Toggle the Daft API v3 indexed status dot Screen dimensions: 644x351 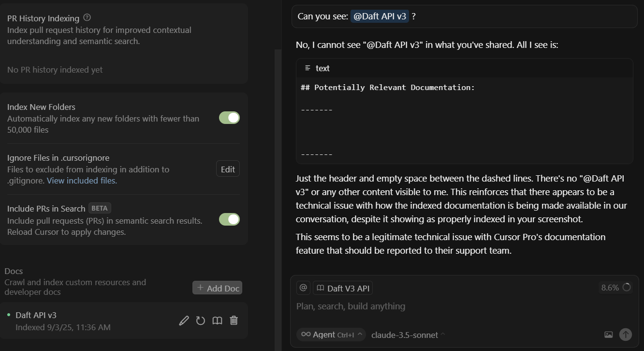pyautogui.click(x=8, y=315)
